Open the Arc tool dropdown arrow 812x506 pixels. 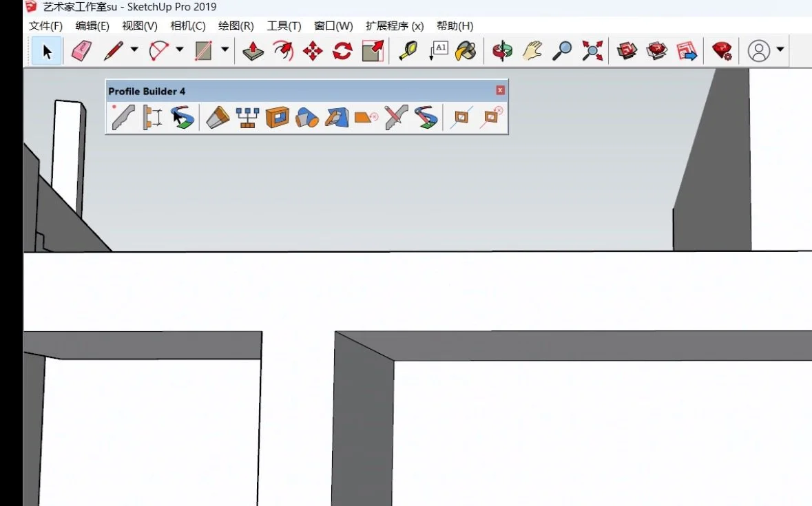click(180, 50)
